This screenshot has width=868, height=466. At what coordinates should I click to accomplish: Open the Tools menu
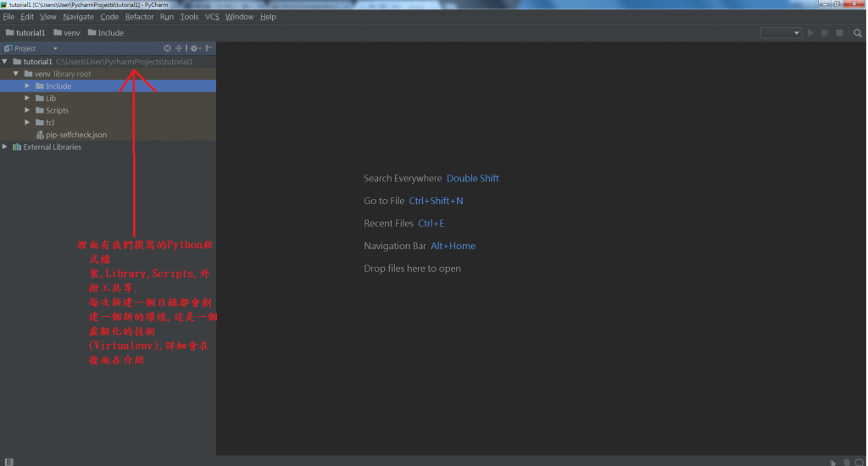pyautogui.click(x=189, y=17)
